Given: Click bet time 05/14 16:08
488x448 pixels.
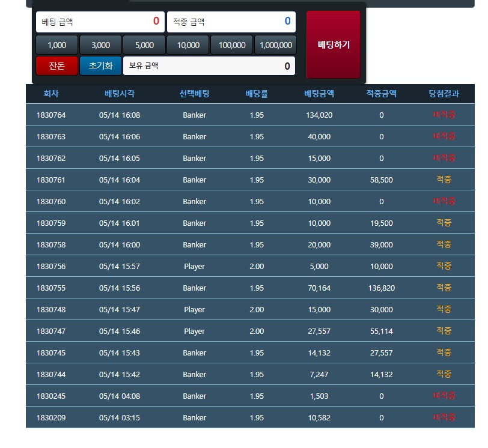Looking at the screenshot, I should (x=120, y=115).
